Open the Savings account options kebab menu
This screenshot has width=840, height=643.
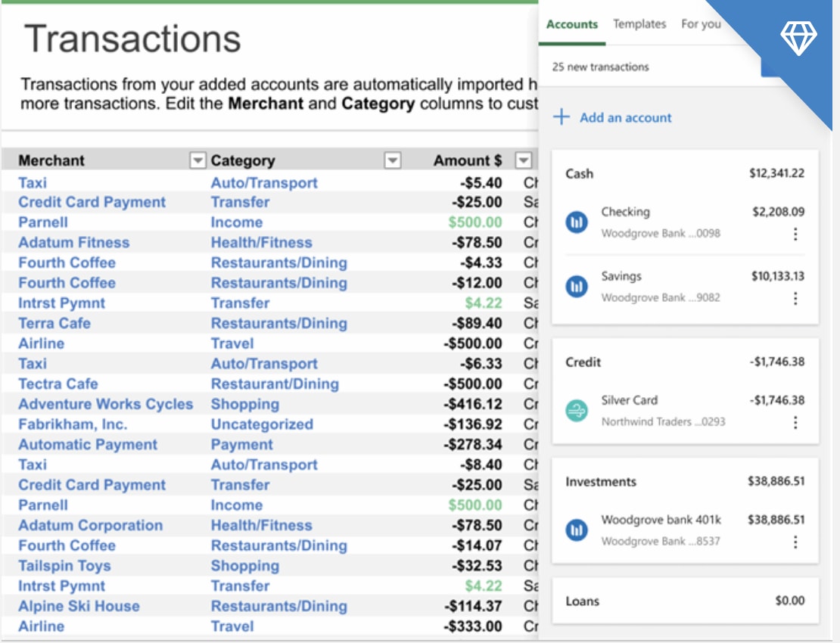[x=795, y=299]
